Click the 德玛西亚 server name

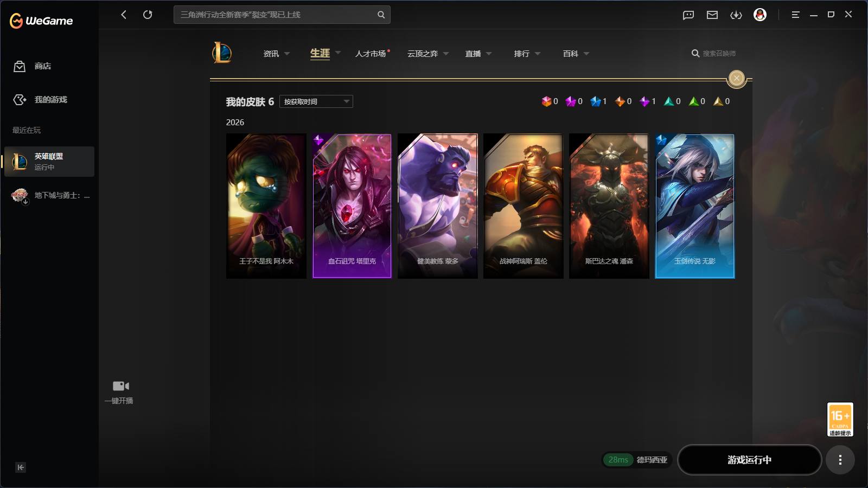[x=652, y=460]
